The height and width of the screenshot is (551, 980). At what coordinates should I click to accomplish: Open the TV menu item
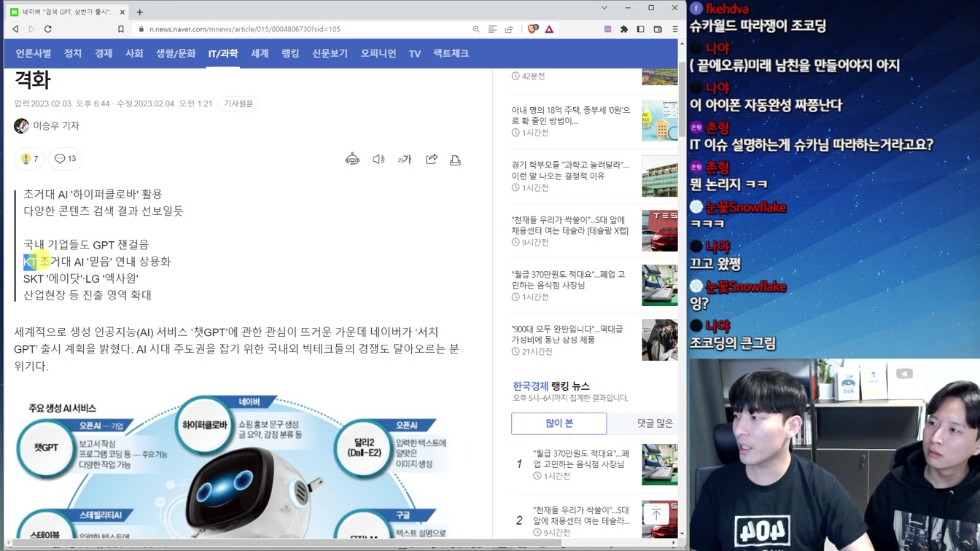coord(415,53)
